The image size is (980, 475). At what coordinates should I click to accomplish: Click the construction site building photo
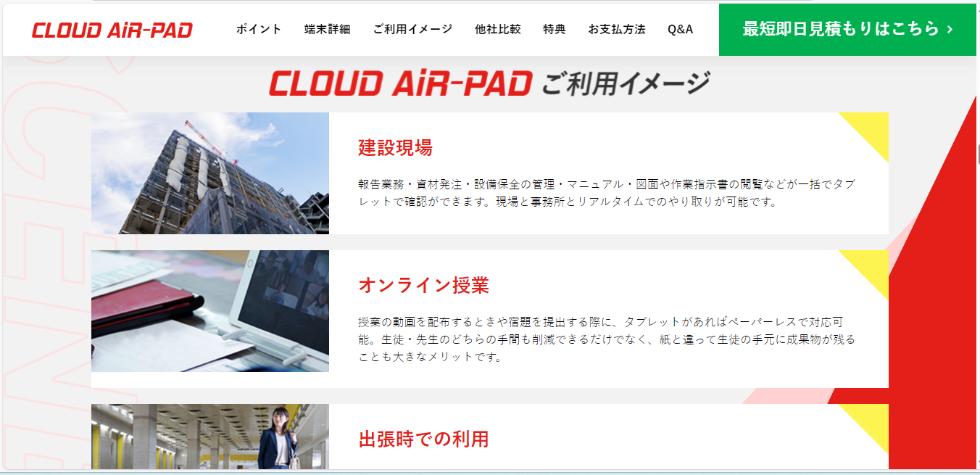210,173
